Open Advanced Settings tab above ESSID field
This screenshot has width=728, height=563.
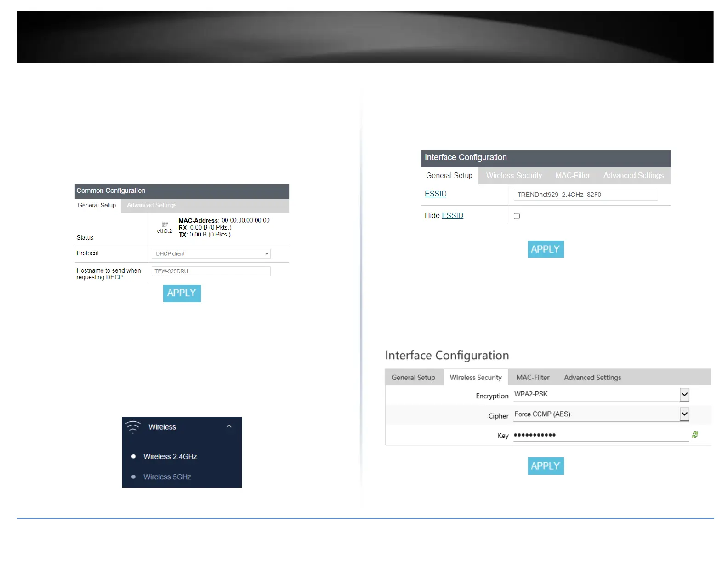tap(633, 176)
